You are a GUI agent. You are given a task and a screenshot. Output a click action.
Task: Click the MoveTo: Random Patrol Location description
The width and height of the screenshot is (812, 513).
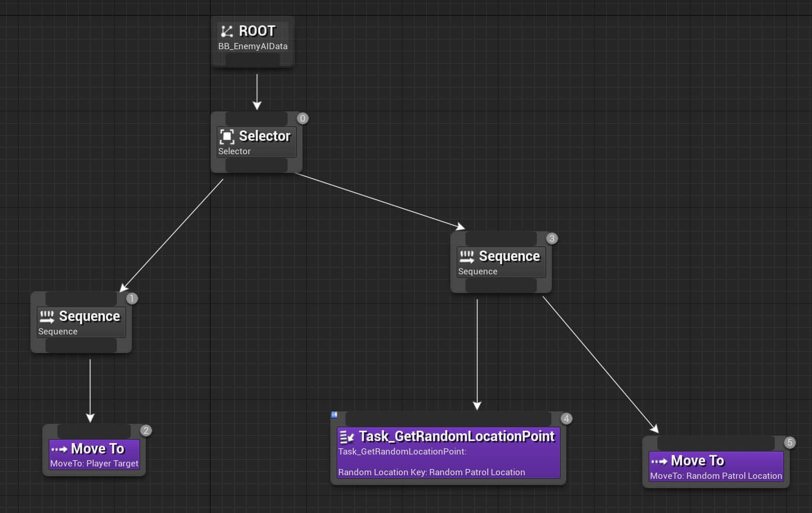tap(716, 476)
